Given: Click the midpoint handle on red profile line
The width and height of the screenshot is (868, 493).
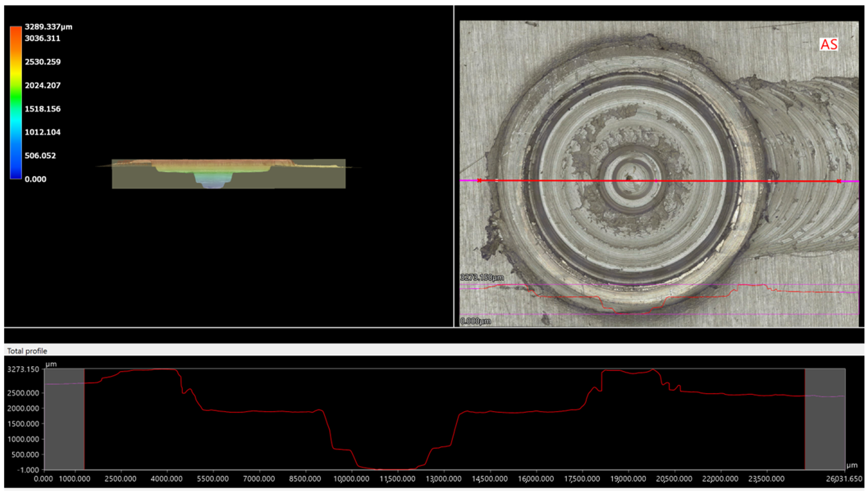Looking at the screenshot, I should [656, 181].
